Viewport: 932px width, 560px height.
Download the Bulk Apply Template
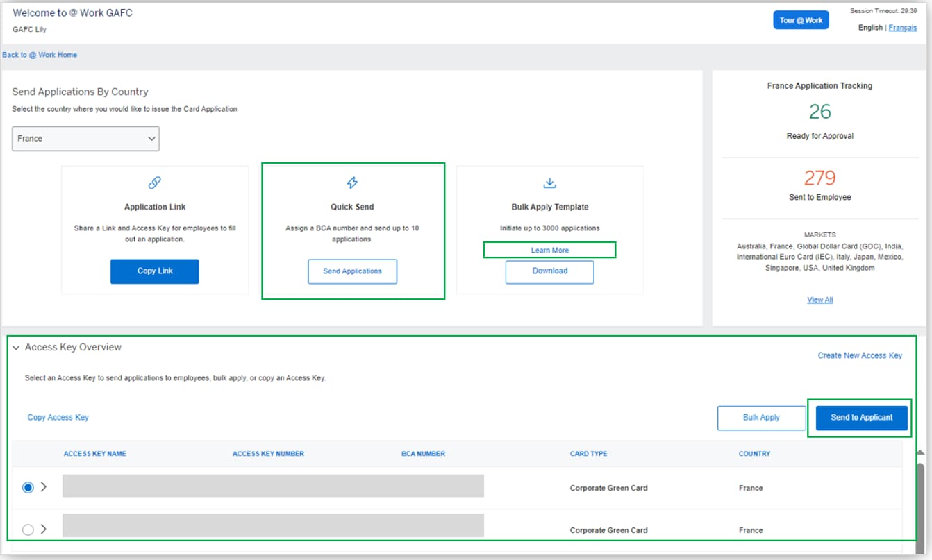point(549,271)
